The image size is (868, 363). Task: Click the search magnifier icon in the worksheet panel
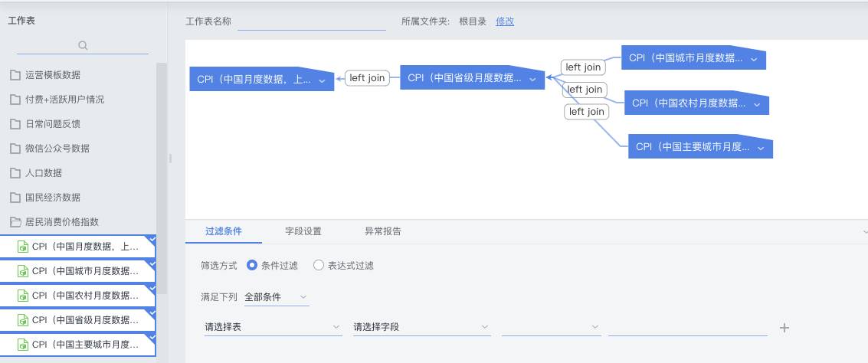pos(83,45)
